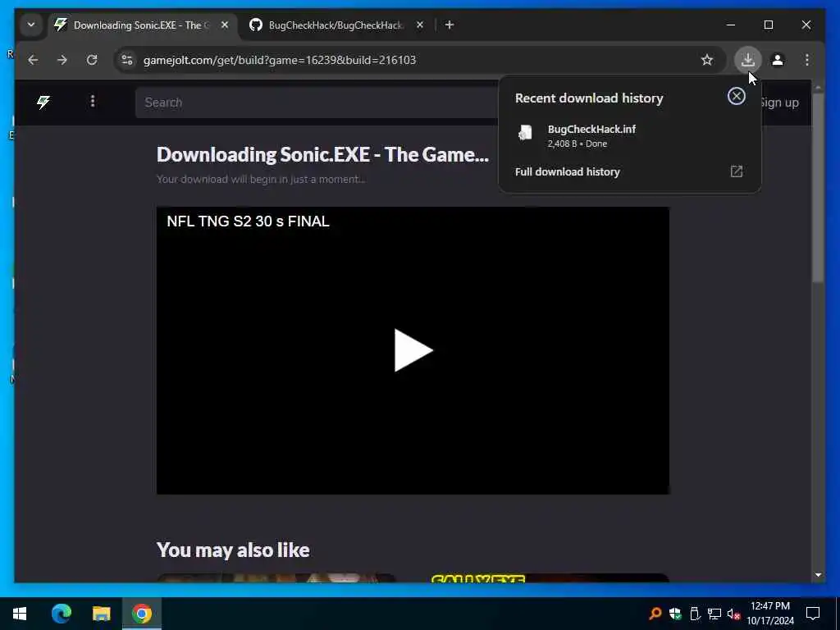840x630 pixels.
Task: Switch to the BugCheckHack GitHub tab
Action: [336, 25]
